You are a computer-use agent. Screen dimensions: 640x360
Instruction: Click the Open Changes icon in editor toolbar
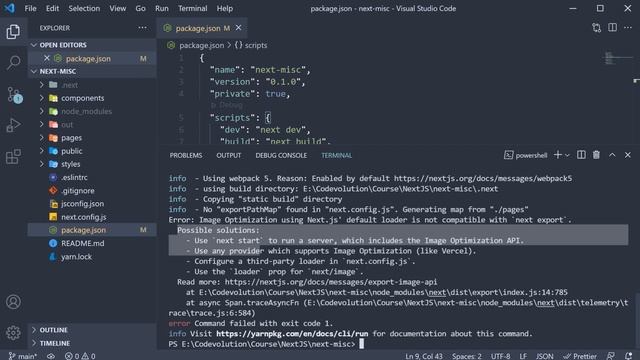596,28
